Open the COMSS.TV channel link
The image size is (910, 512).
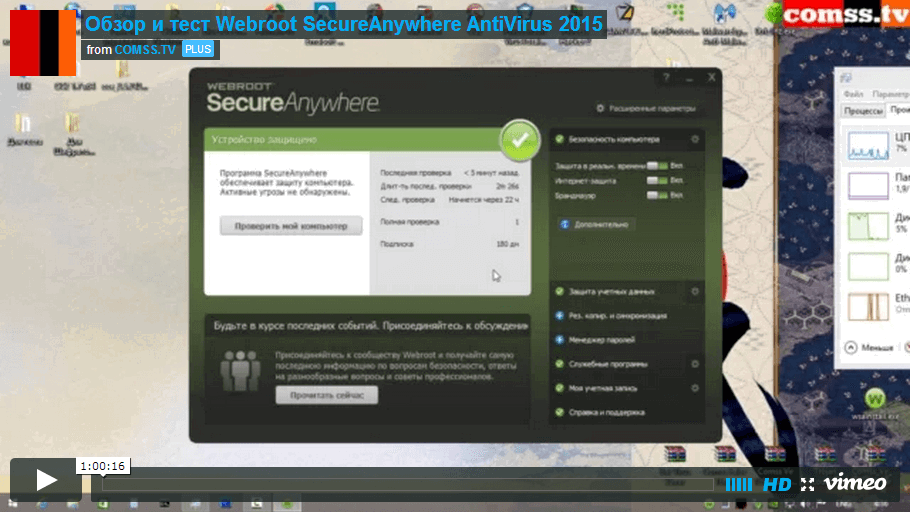[x=145, y=50]
